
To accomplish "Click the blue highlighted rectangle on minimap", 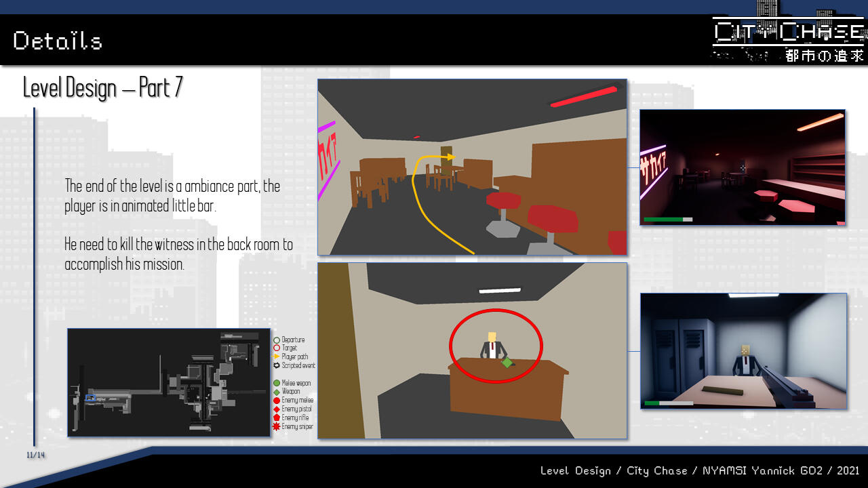I will (x=90, y=398).
